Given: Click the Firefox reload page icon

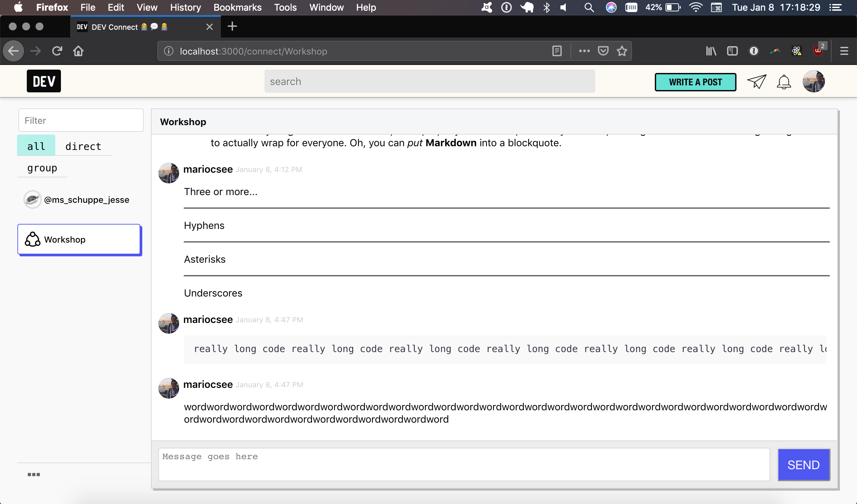Looking at the screenshot, I should click(x=57, y=51).
